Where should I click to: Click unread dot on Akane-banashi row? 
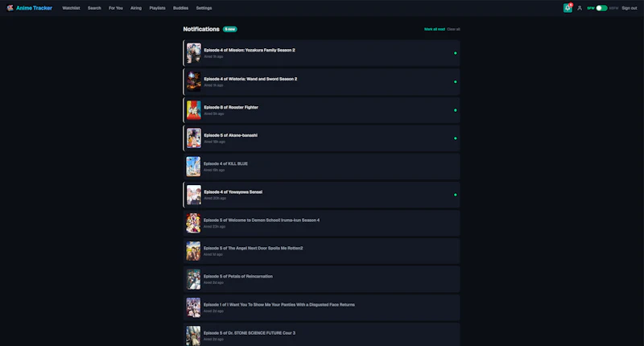point(455,138)
